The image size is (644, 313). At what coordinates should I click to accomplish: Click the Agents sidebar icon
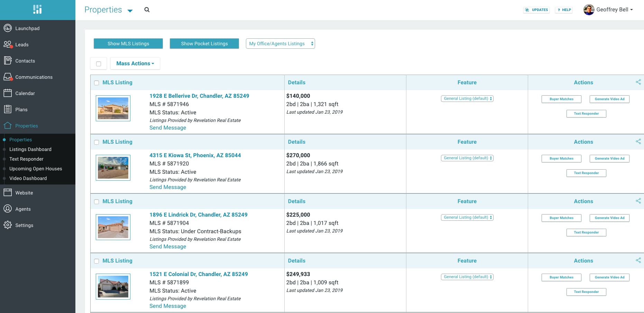(8, 209)
